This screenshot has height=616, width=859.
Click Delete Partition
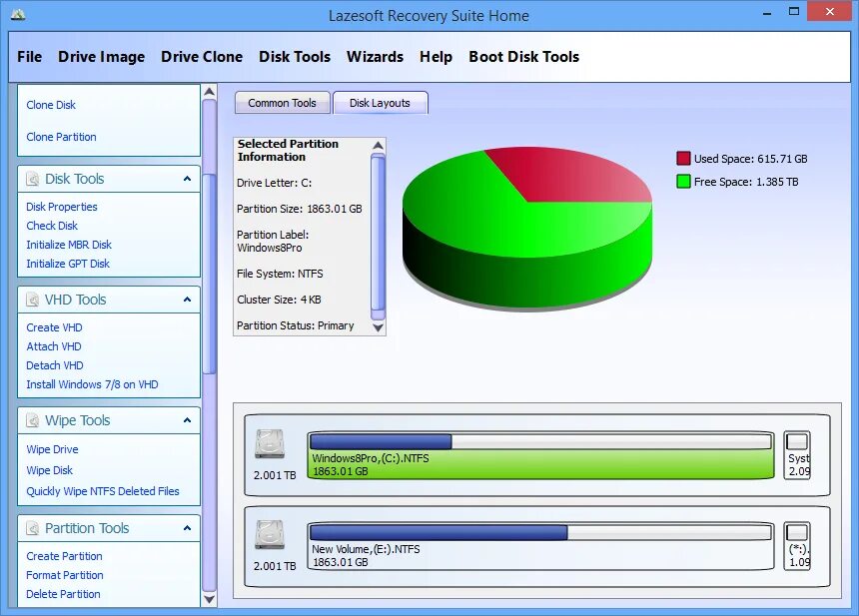(x=63, y=594)
